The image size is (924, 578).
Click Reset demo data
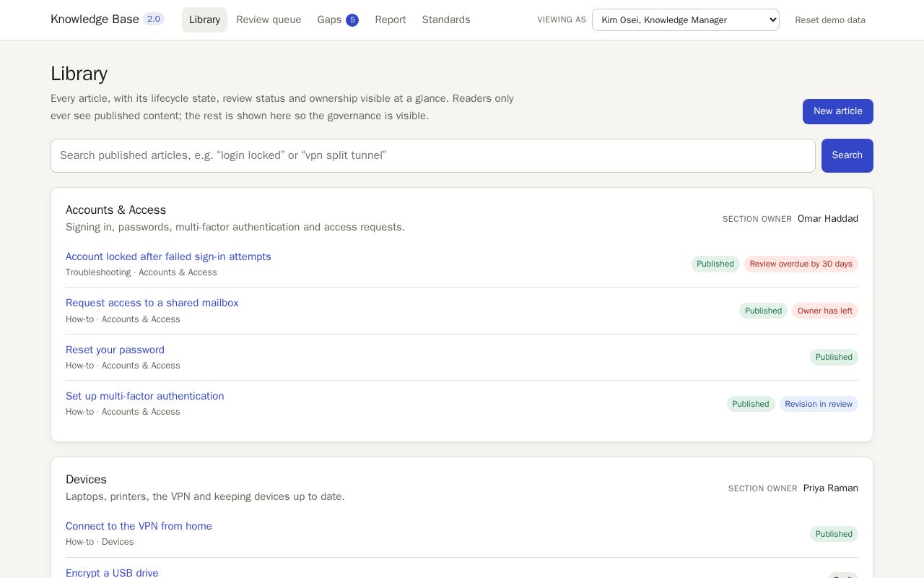pos(830,20)
